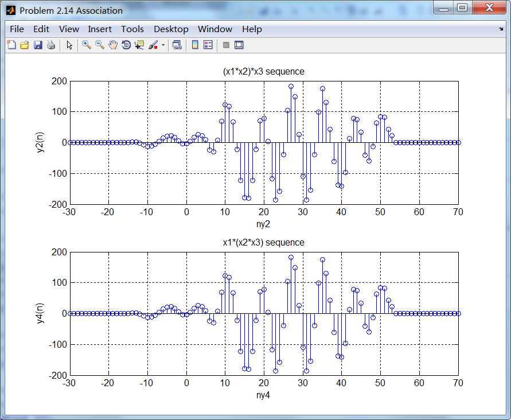Click the 'y2(n)' y-axis label
This screenshot has height=420, width=511.
click(x=40, y=142)
